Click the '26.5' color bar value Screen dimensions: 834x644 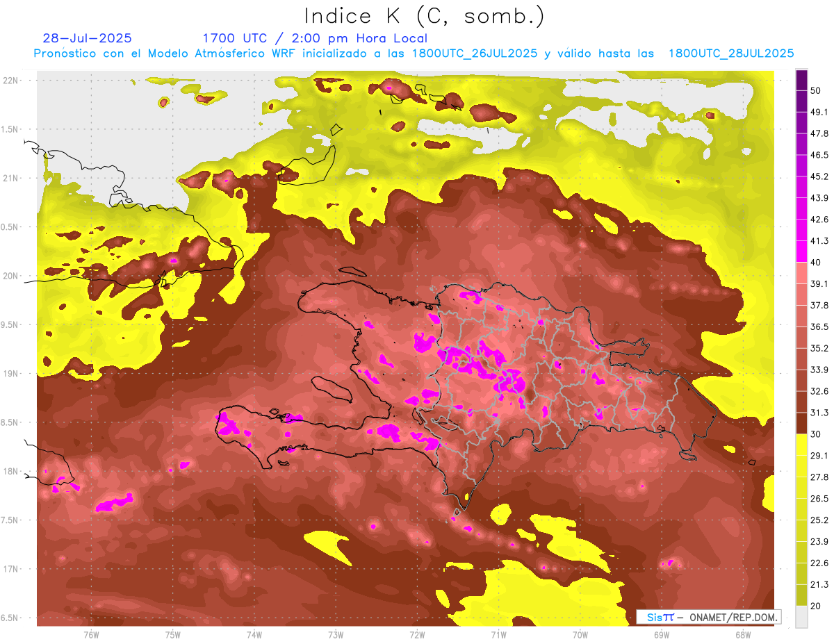coord(819,498)
